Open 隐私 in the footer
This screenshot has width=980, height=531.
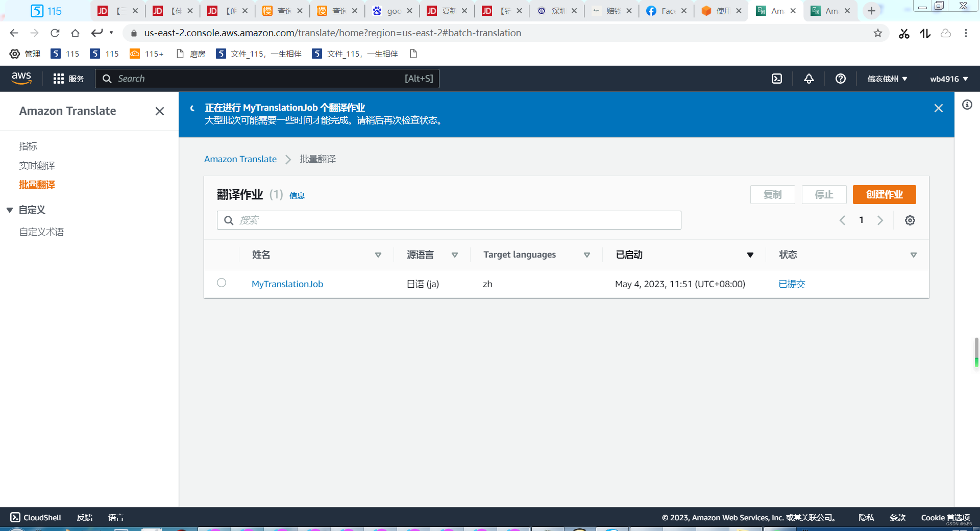866,517
